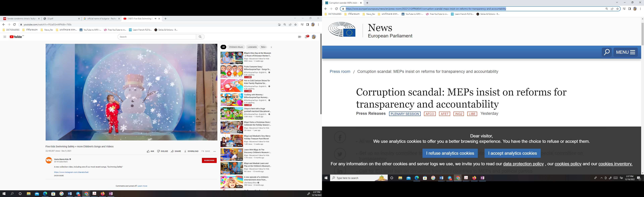The height and width of the screenshot is (197, 644).
Task: Open a new tab in the YouTube window
Action: tap(166, 18)
